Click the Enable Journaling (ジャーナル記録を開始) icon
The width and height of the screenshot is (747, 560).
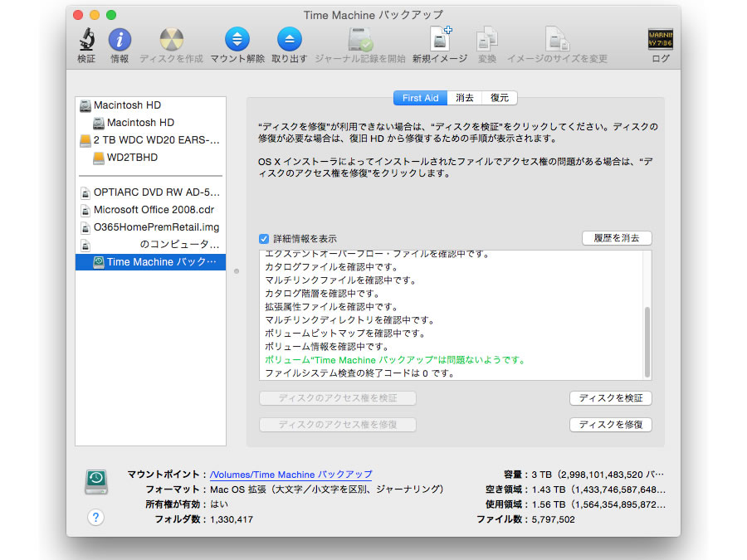tap(360, 40)
